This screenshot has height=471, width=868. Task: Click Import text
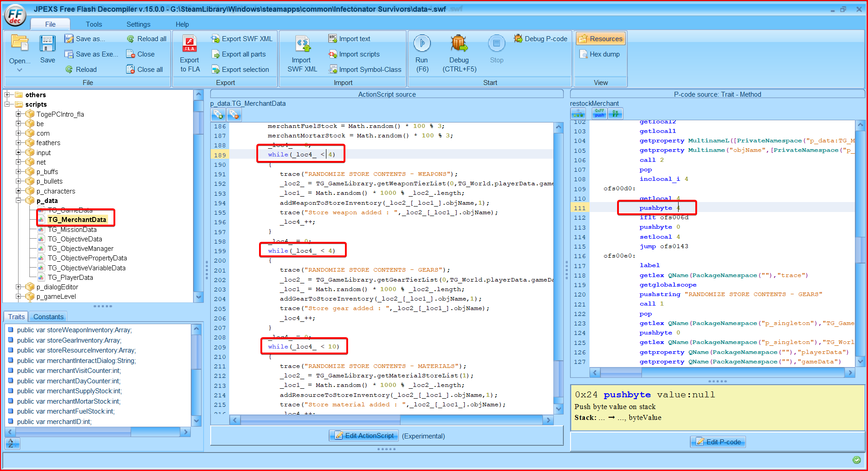pyautogui.click(x=349, y=39)
